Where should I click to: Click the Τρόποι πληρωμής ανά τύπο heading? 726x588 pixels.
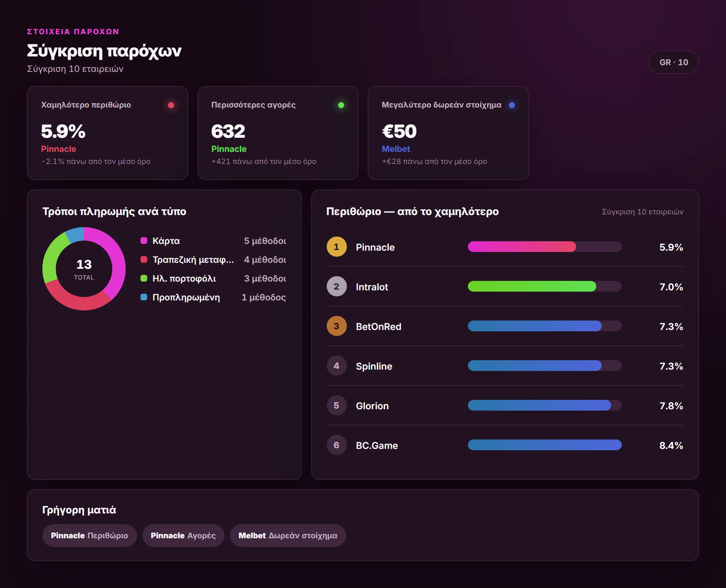point(115,211)
